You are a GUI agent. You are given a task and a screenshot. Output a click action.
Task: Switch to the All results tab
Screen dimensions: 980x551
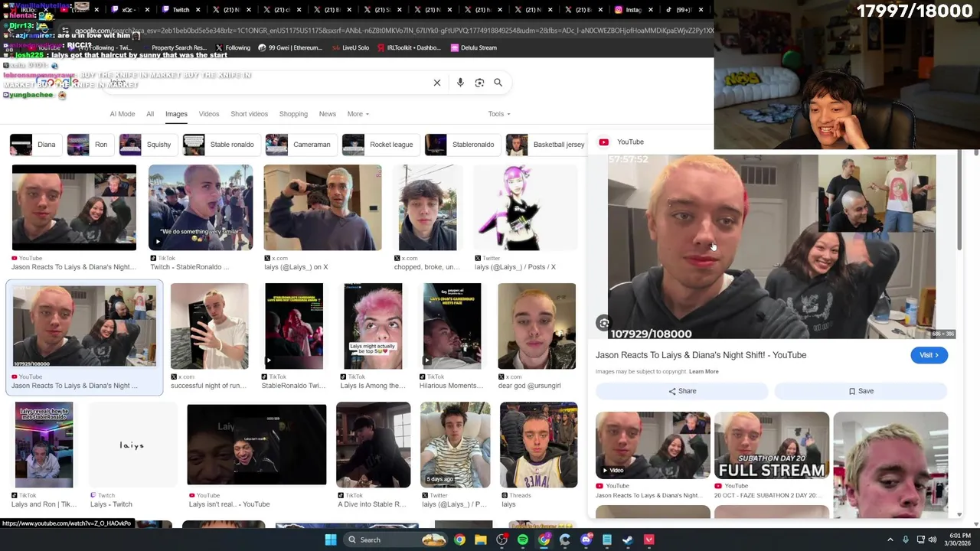pos(150,114)
